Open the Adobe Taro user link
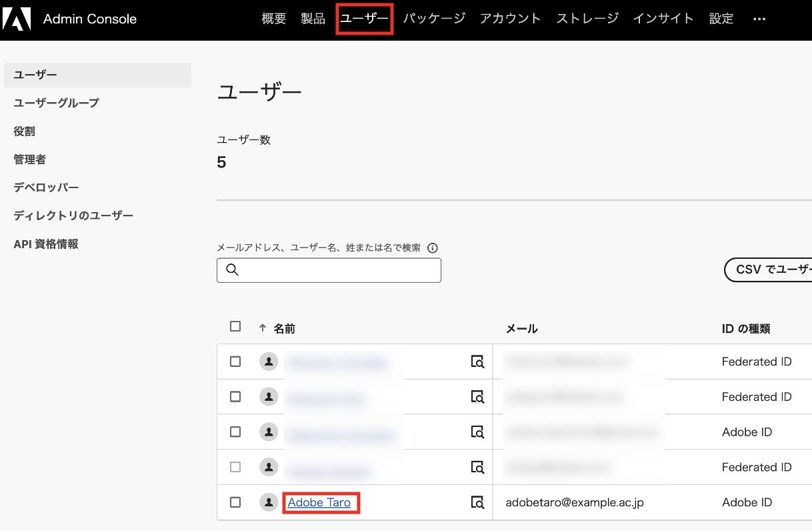 click(319, 502)
